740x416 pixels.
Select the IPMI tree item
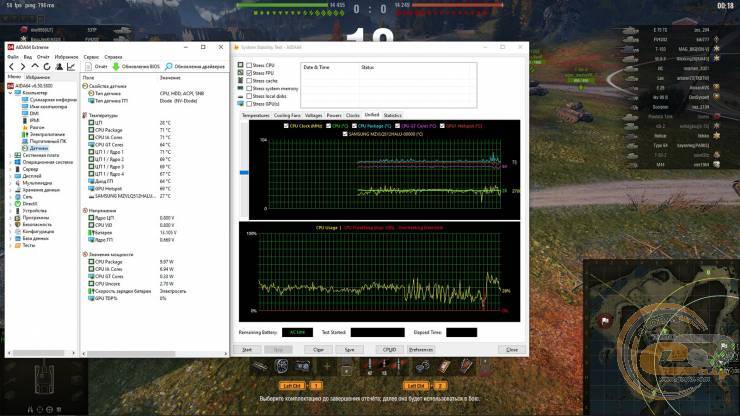pos(34,120)
